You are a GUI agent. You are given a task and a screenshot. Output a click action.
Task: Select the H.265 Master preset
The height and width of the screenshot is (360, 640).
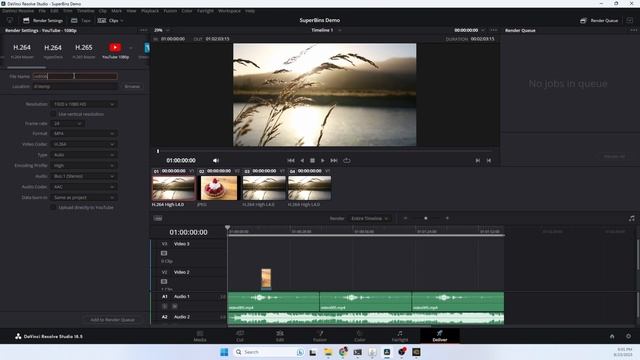(84, 50)
